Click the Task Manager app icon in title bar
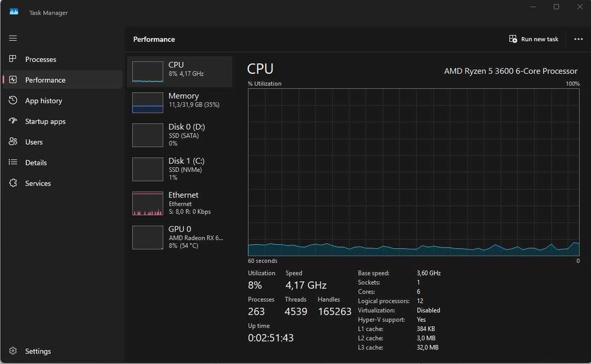Screen dimensions: 591x364 14,12
